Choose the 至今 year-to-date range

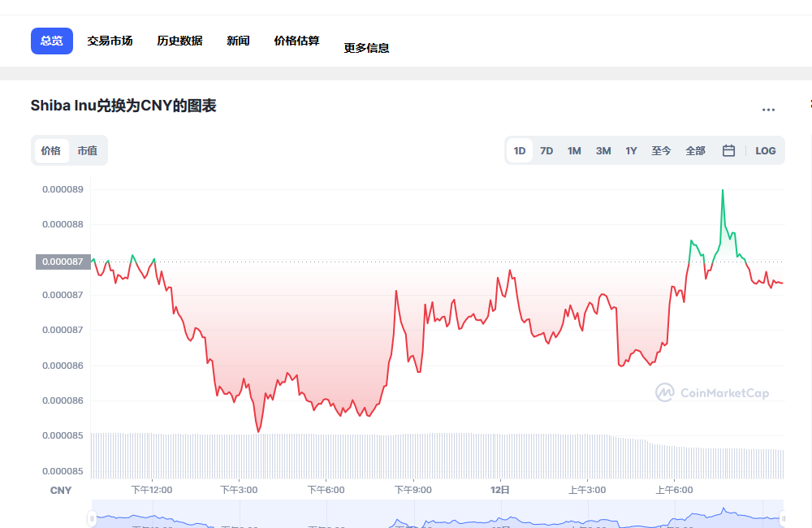(661, 151)
